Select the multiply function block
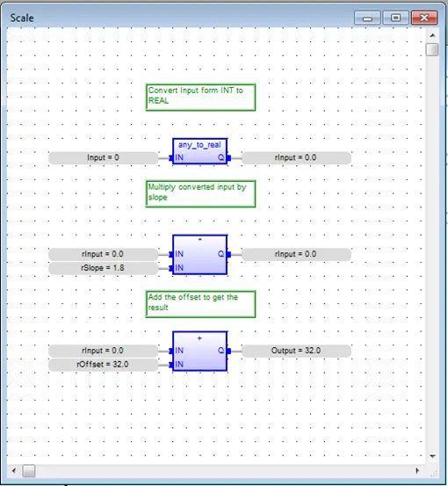 [x=199, y=255]
